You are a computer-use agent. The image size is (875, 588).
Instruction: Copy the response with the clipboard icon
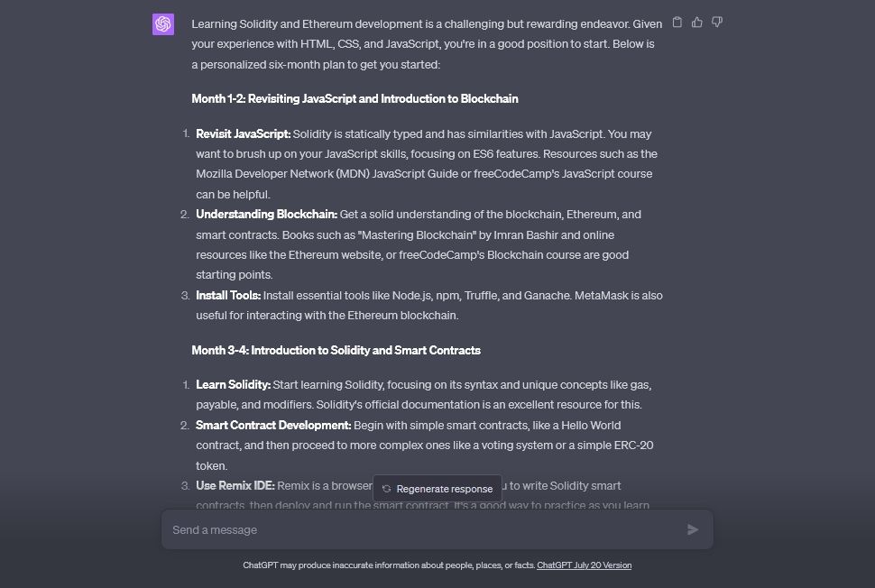coord(677,23)
